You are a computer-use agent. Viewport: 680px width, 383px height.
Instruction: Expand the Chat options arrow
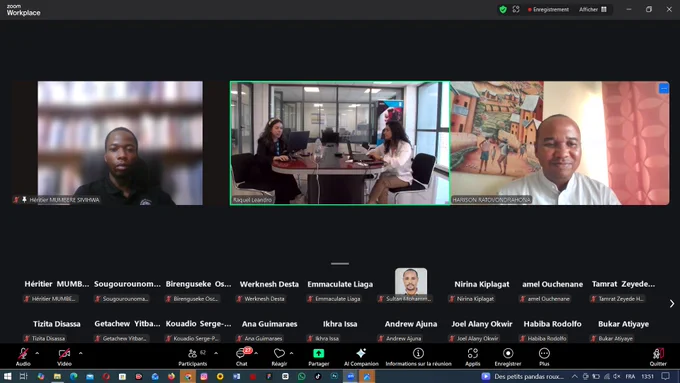(x=256, y=353)
